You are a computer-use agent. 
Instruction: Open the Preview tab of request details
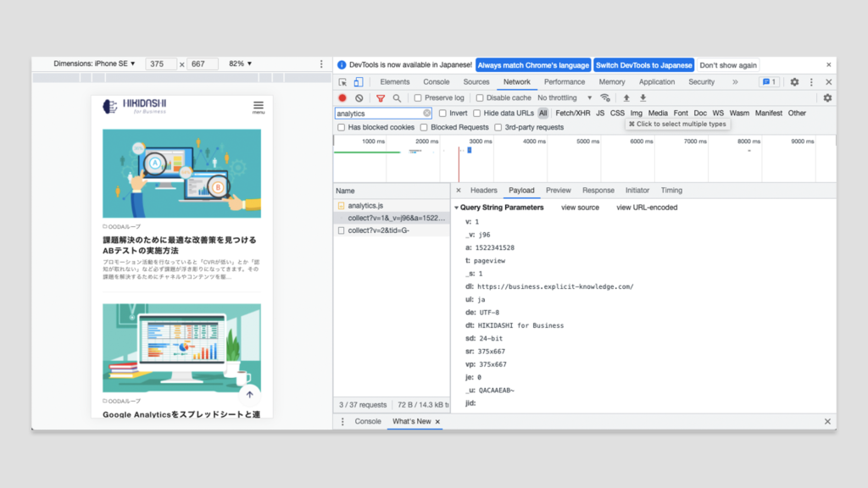pyautogui.click(x=558, y=191)
